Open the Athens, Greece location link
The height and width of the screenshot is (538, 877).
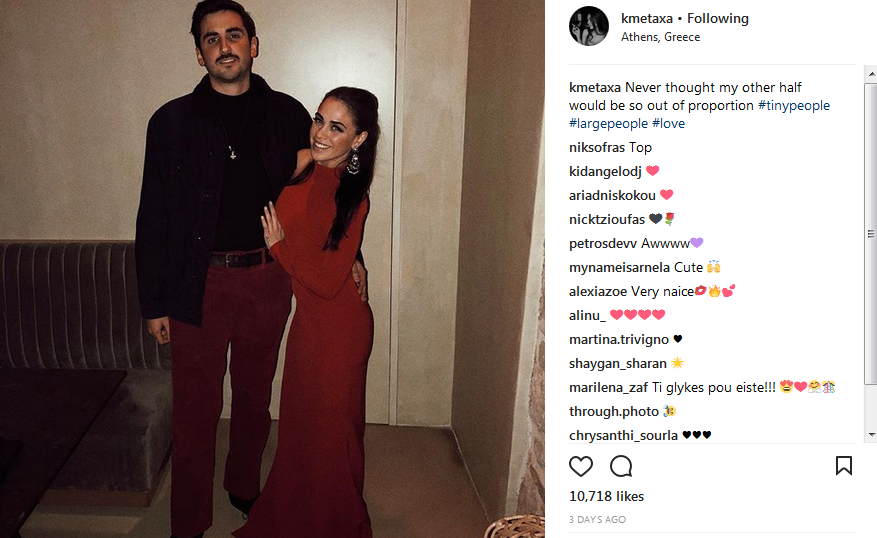(x=660, y=37)
